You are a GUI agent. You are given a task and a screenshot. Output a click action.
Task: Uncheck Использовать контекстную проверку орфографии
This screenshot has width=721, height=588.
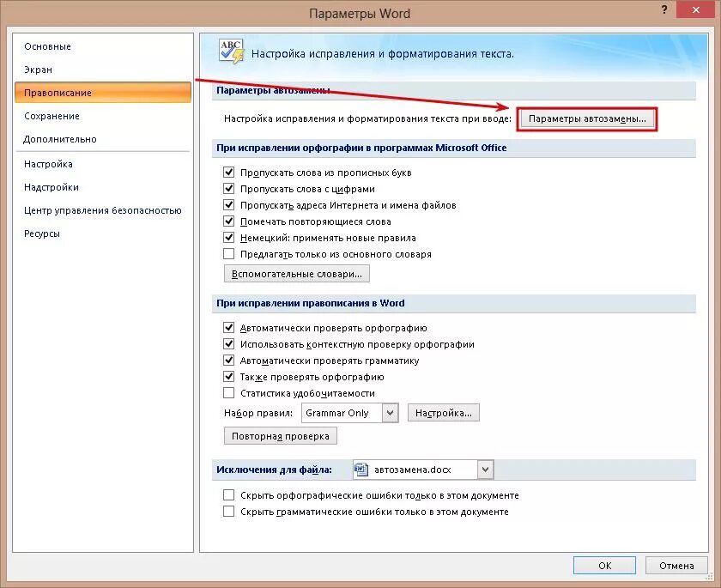pos(228,344)
